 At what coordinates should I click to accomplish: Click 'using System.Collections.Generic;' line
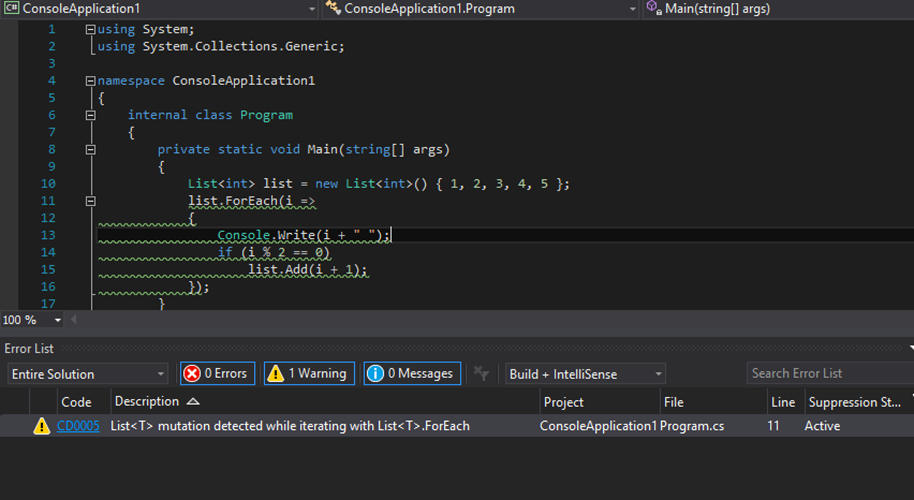pos(221,47)
